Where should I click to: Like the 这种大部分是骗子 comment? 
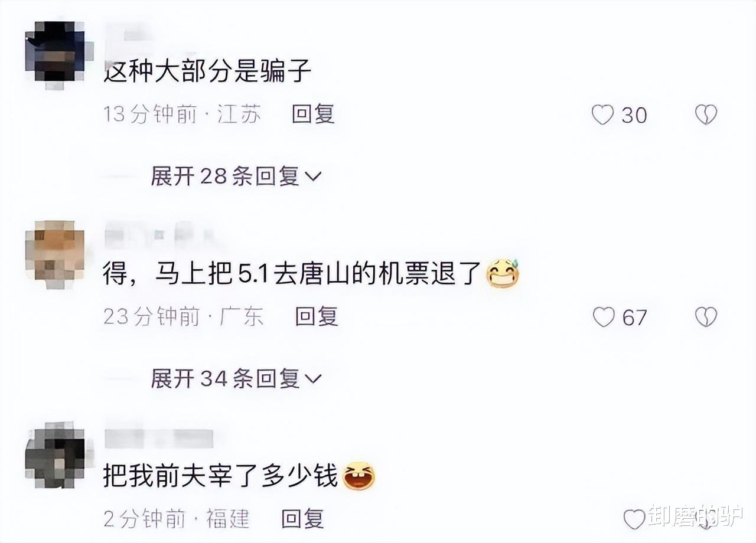602,115
